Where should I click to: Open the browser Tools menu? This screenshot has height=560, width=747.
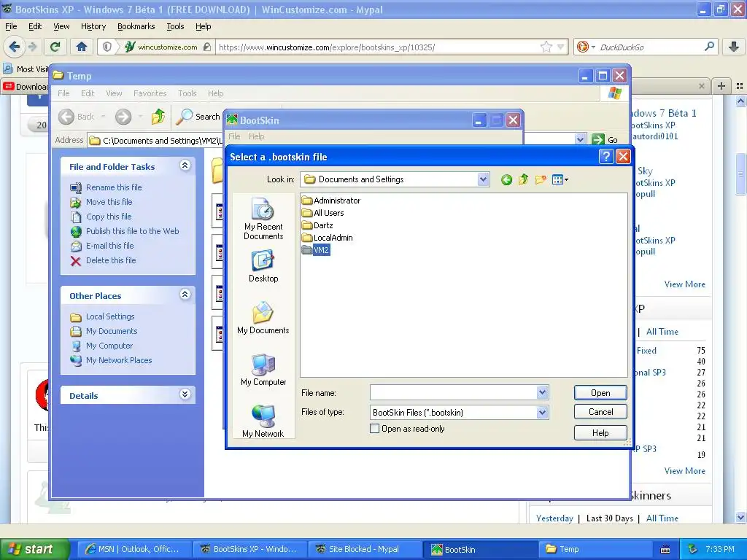click(175, 26)
